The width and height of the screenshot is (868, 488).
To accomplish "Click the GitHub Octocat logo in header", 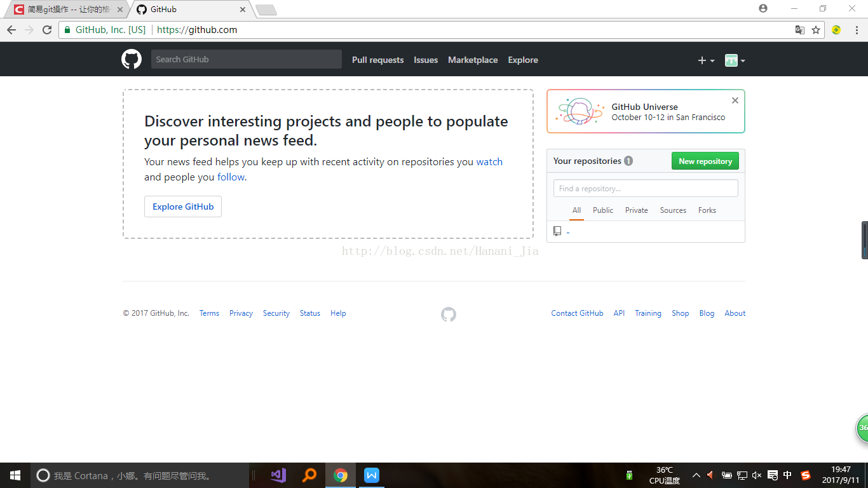I will click(132, 60).
